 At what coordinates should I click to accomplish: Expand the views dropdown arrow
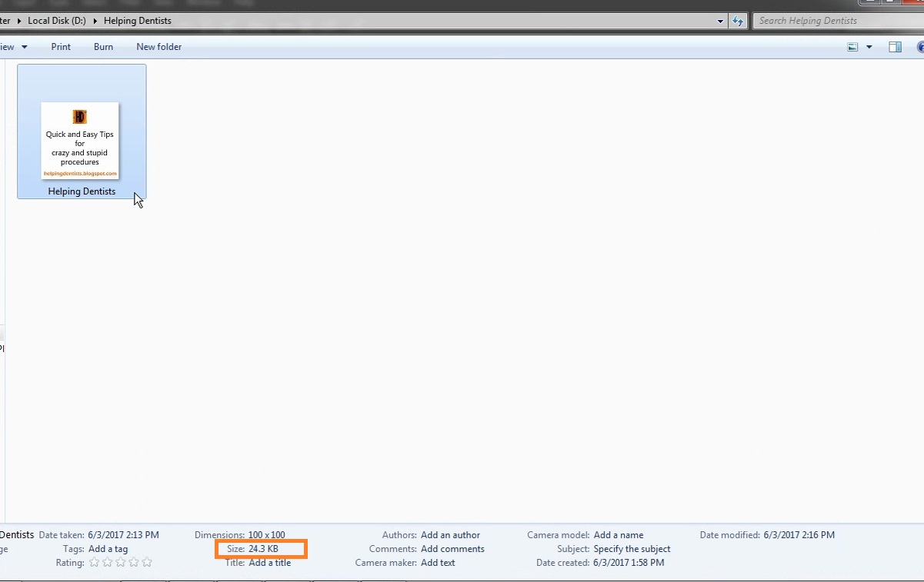coord(869,46)
